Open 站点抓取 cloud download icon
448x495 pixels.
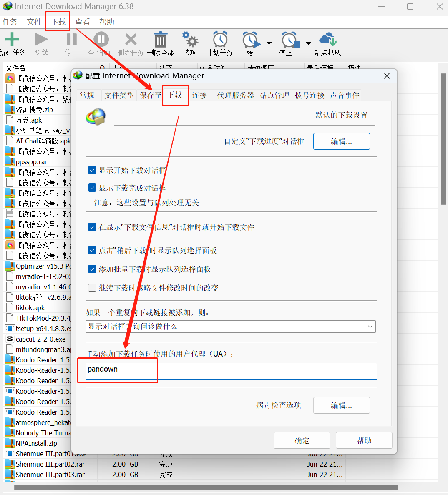pyautogui.click(x=328, y=40)
